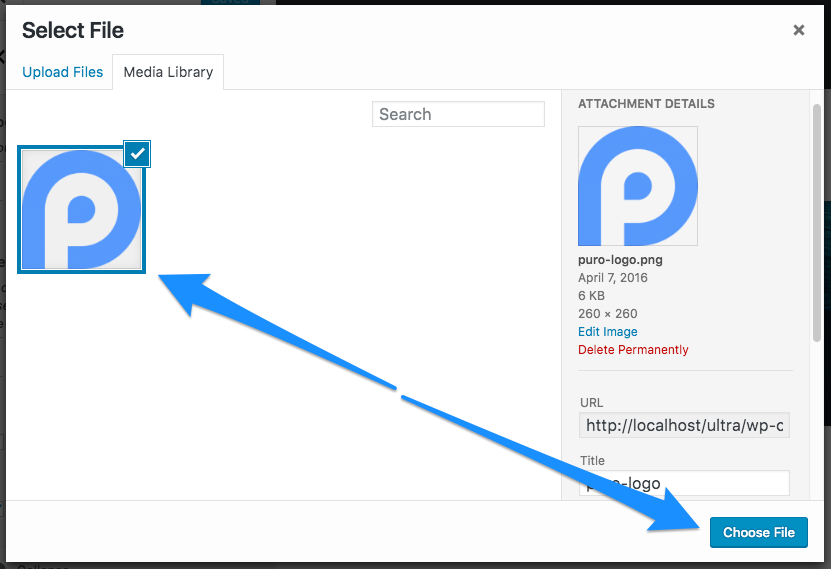Viewport: 831px width, 569px height.
Task: Select the puro-logo thumbnail in the library grid
Action: [81, 210]
